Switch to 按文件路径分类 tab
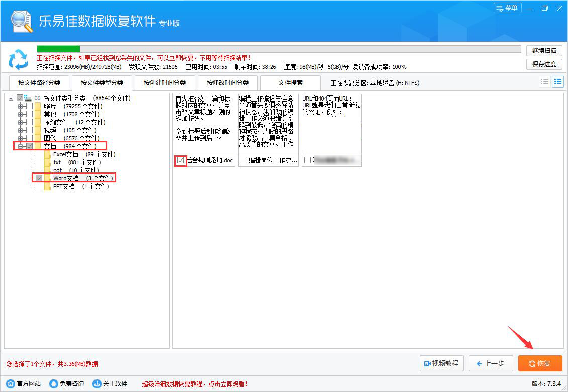The width and height of the screenshot is (568, 392). [39, 83]
